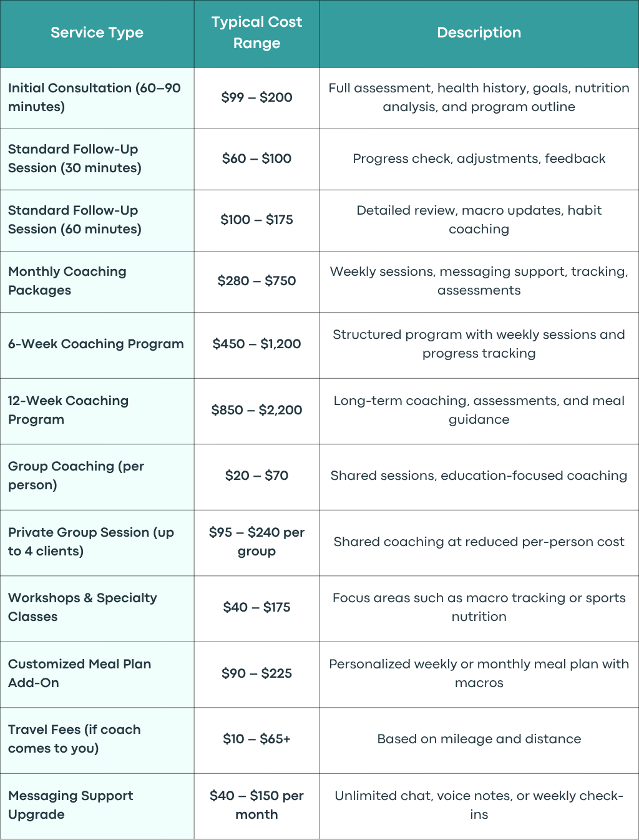Image resolution: width=639 pixels, height=840 pixels.
Task: Click the $100 – $175 cost cell
Action: click(256, 220)
